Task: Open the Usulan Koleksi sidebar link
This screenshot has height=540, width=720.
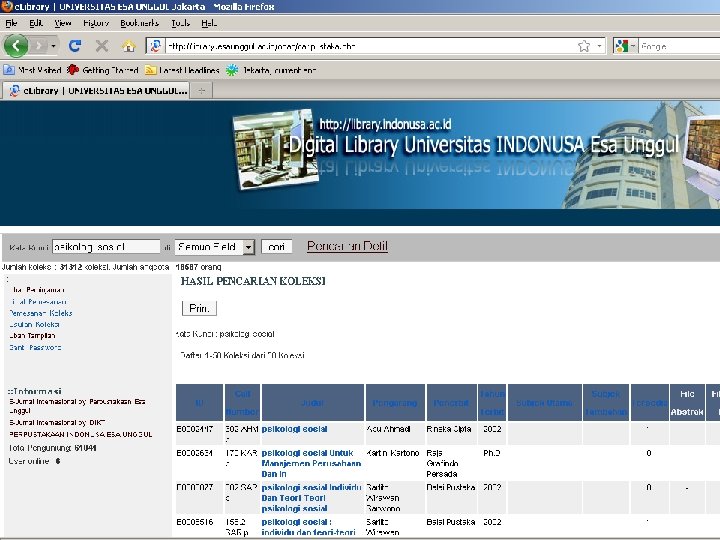Action: pyautogui.click(x=34, y=325)
